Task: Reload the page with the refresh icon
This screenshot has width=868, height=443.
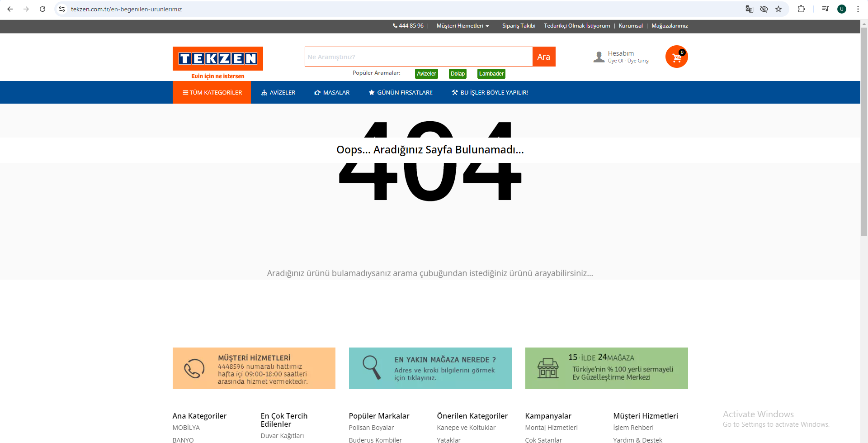Action: (42, 9)
